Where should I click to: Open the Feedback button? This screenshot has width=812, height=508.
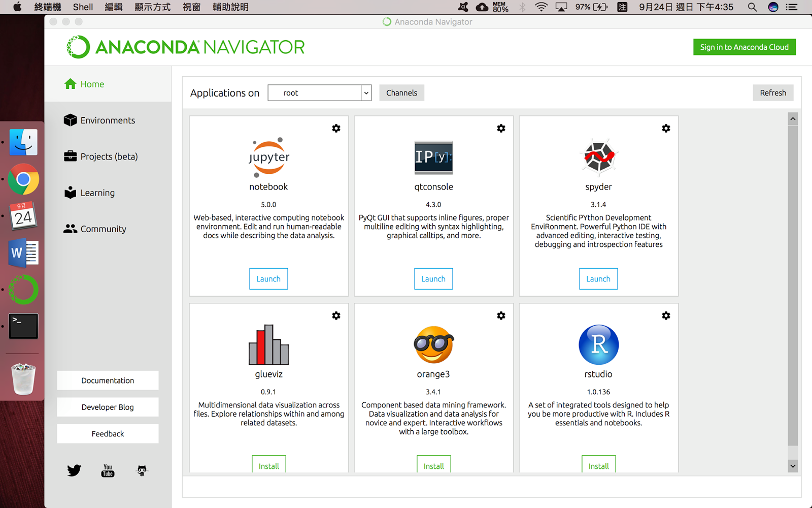[x=108, y=434]
